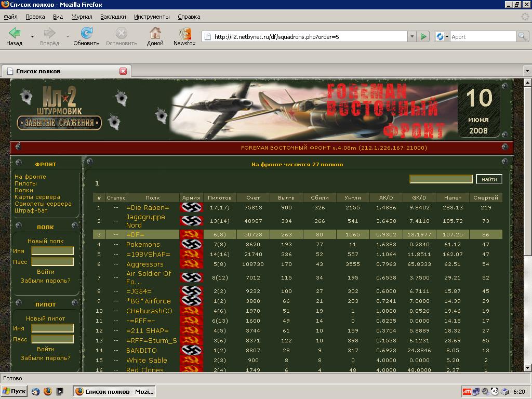Click the search engine icon in search box

click(x=440, y=36)
